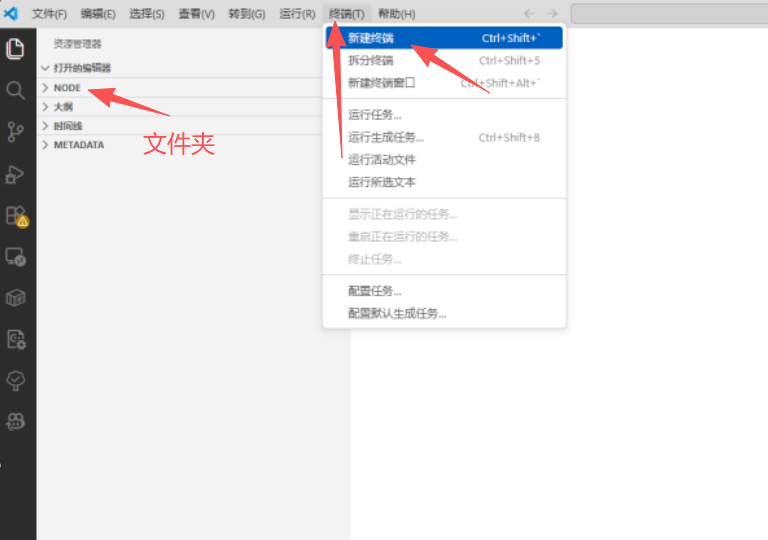The image size is (768, 540).
Task: Expand the METADATA section
Action: coord(78,145)
